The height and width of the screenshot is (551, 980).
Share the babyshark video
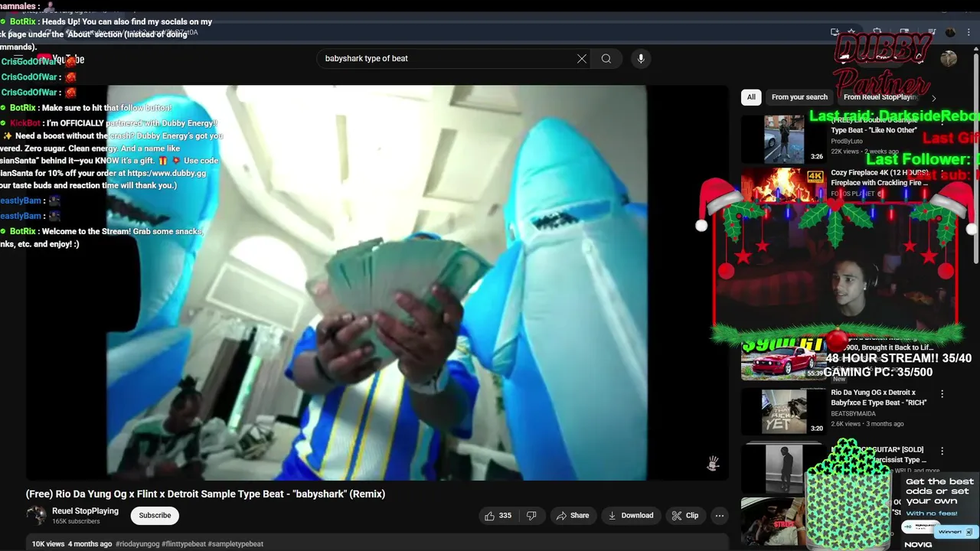[573, 516]
